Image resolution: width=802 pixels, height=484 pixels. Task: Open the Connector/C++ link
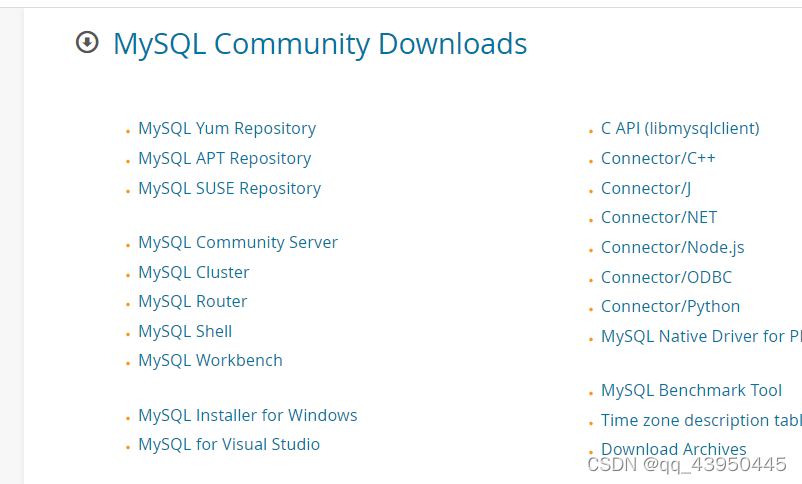click(x=658, y=159)
